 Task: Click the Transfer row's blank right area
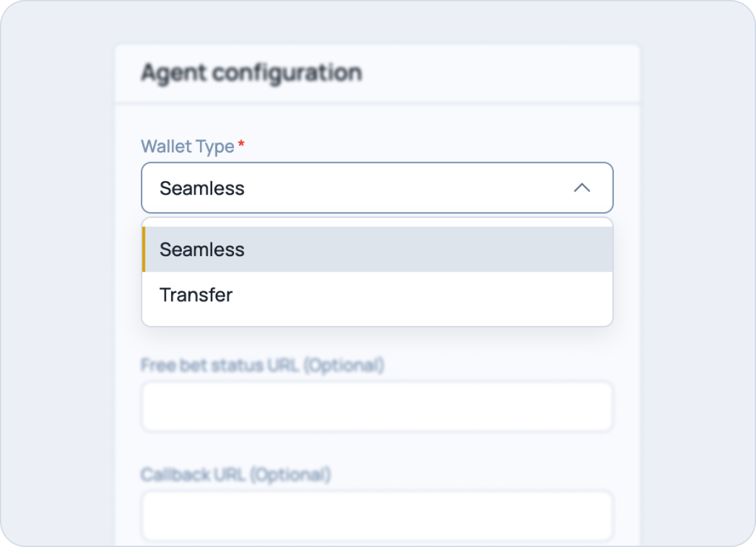point(482,295)
